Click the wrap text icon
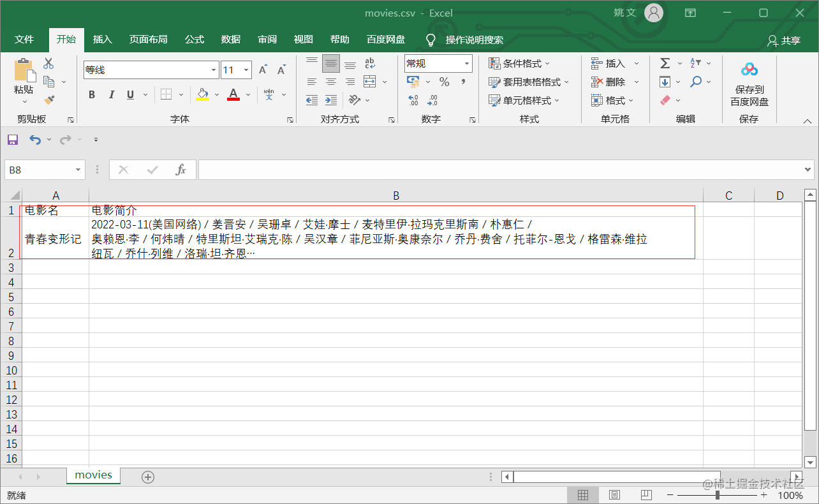 pos(369,63)
